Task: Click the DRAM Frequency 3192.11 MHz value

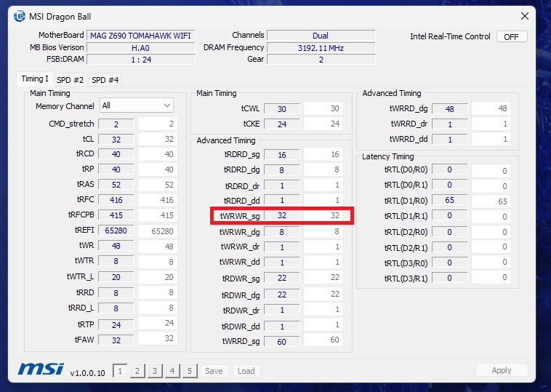Action: pos(321,48)
